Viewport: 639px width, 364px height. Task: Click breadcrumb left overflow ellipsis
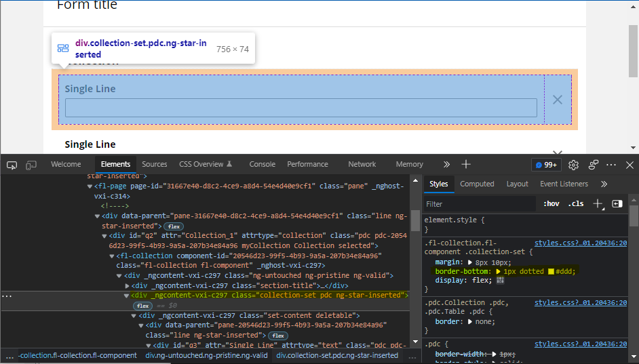[x=9, y=356]
